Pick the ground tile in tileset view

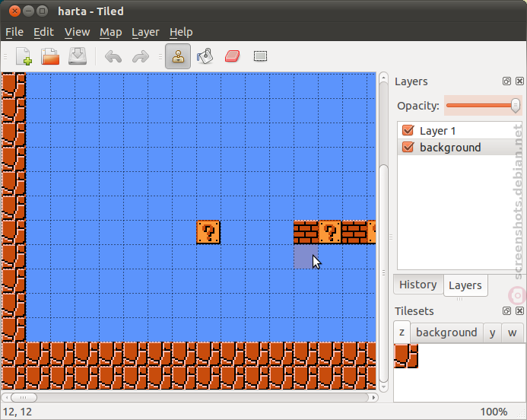[406, 356]
